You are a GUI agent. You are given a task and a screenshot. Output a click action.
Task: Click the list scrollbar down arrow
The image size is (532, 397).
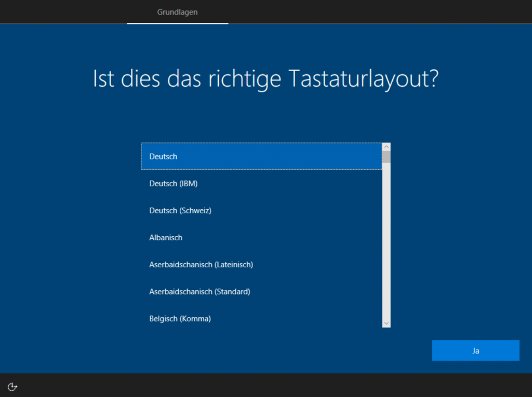point(386,323)
